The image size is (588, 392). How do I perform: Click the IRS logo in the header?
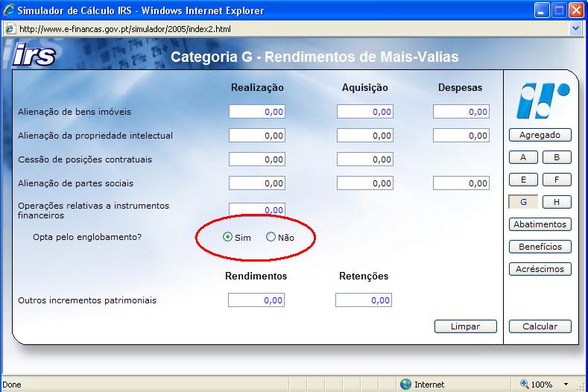(x=34, y=54)
